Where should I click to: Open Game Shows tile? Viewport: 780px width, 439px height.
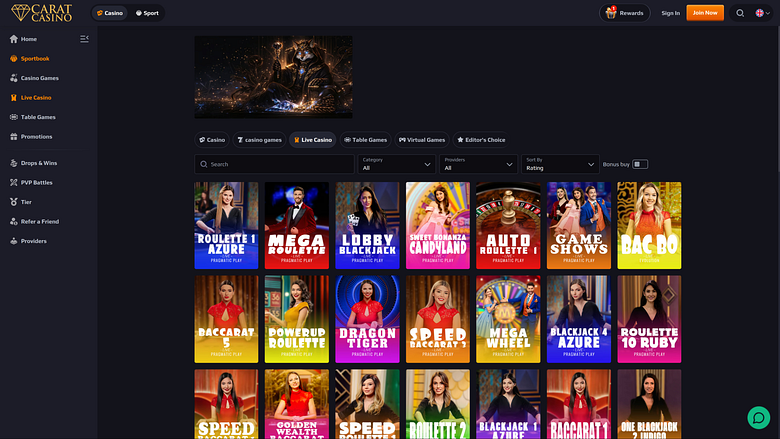pos(579,225)
